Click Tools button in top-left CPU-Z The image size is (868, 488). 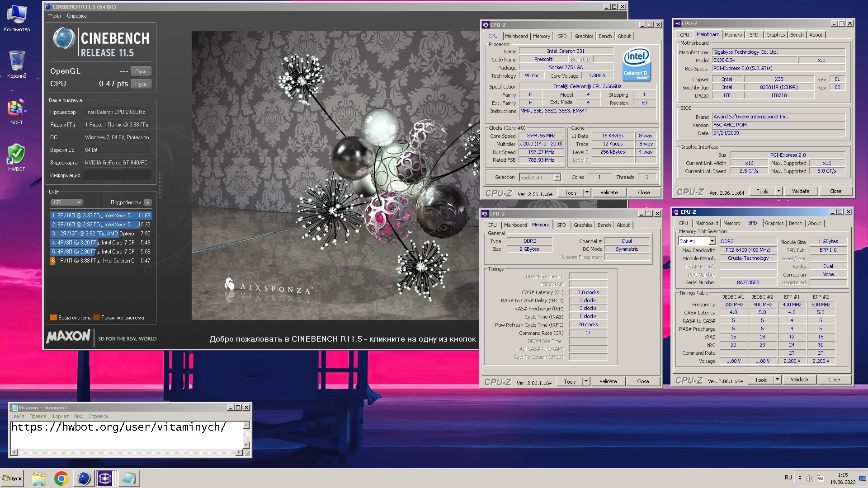[571, 192]
